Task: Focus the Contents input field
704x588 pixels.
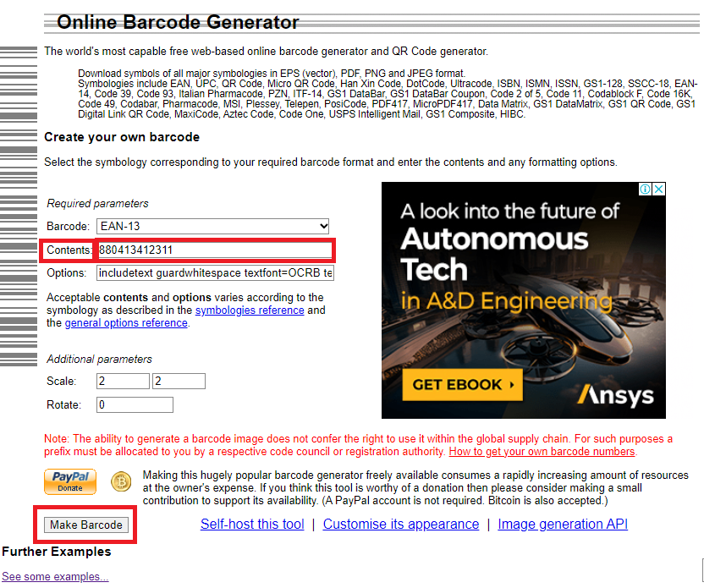Action: click(215, 250)
